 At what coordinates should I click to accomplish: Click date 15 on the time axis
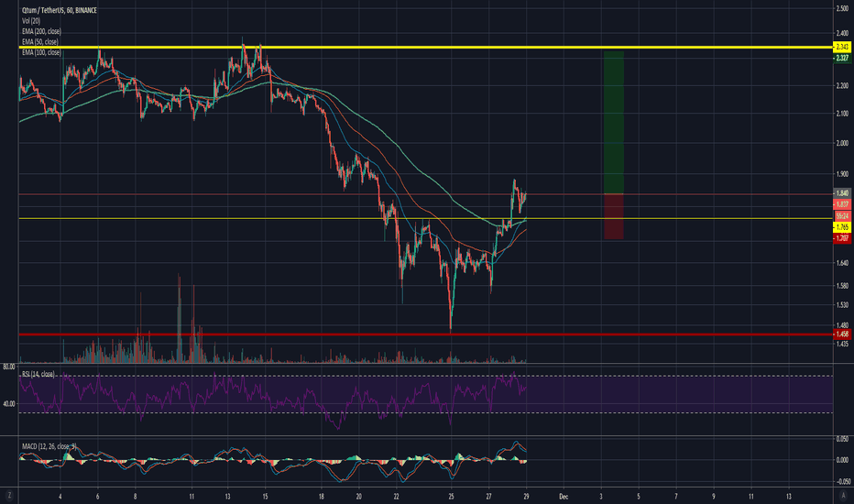point(265,497)
